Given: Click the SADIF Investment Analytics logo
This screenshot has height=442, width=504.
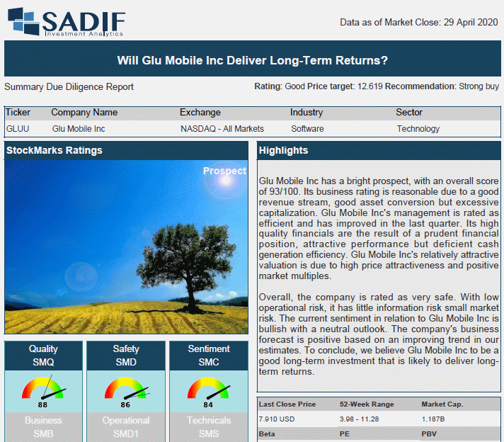Looking at the screenshot, I should tap(67, 21).
